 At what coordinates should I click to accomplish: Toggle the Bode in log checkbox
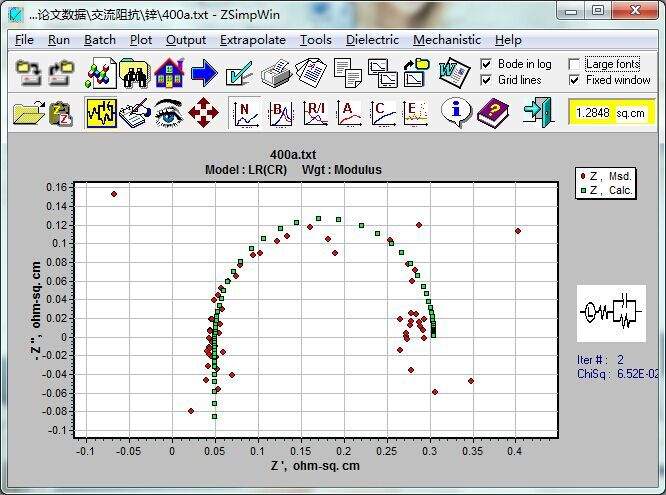(486, 64)
